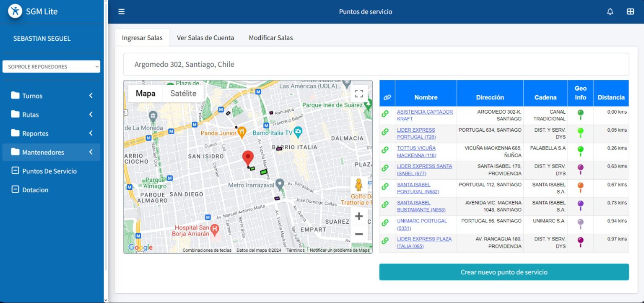The width and height of the screenshot is (644, 303).
Task: Open the notifications bell icon
Action: (610, 12)
